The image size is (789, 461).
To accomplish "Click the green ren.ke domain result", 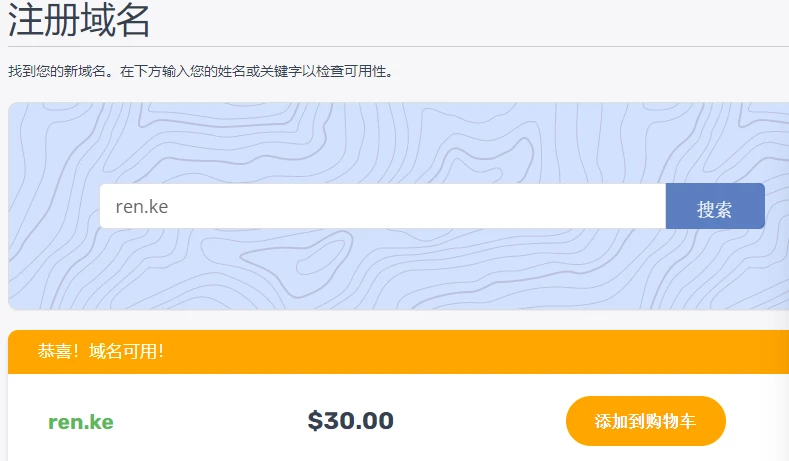I will [x=81, y=422].
